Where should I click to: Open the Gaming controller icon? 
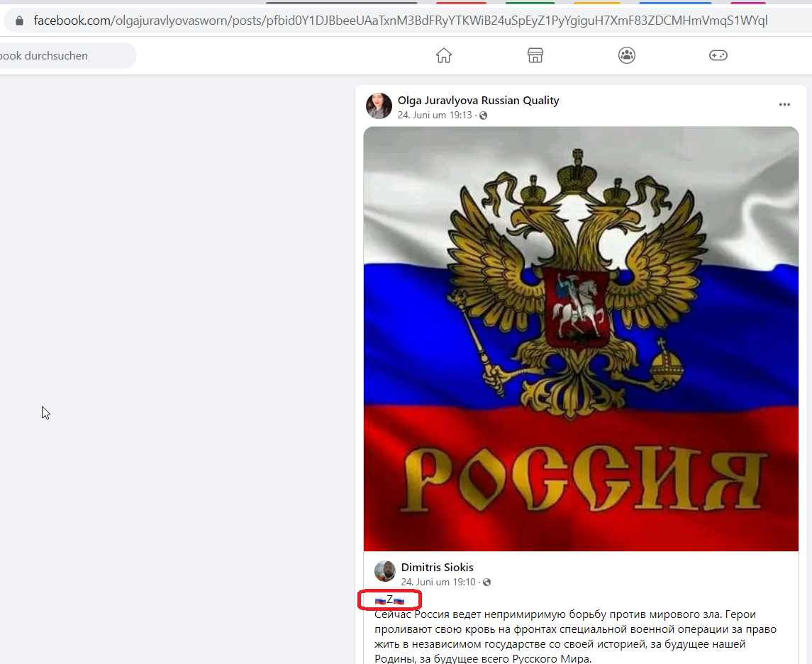[x=718, y=55]
